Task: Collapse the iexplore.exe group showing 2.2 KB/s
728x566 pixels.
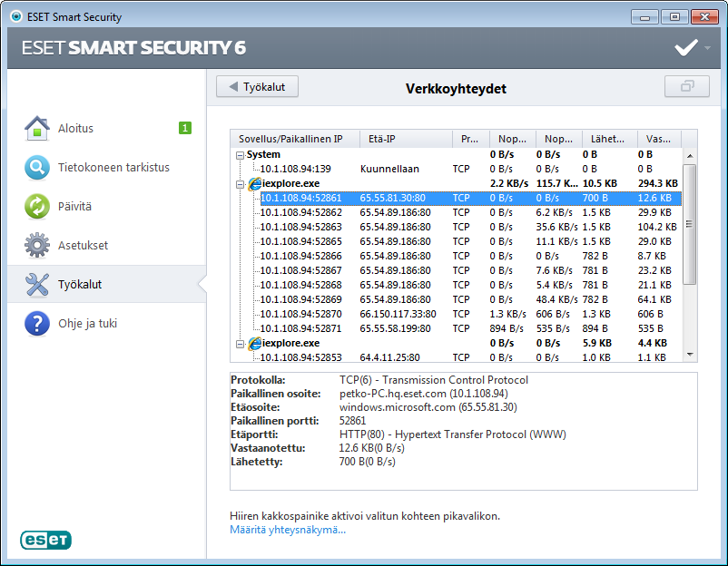Action: click(240, 184)
